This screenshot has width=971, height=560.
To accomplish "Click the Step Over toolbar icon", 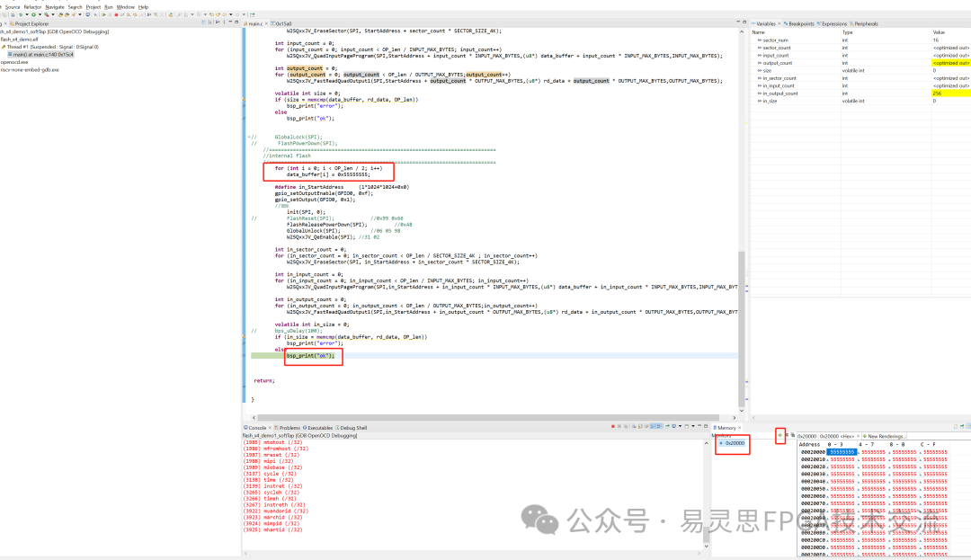I will 135,15.
